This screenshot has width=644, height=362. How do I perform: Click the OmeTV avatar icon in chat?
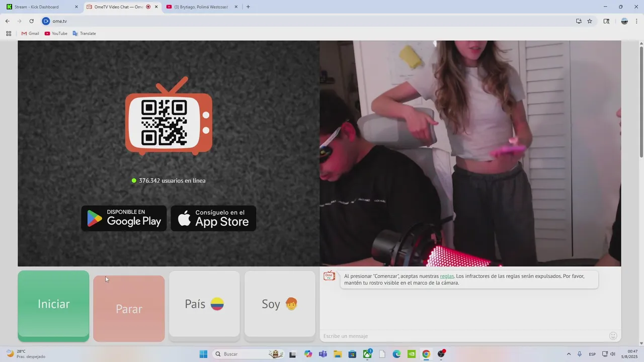click(x=329, y=276)
